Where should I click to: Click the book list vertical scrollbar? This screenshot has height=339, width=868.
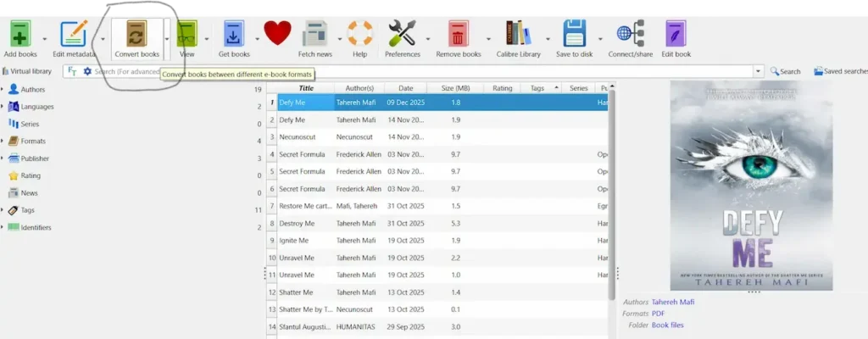[612, 194]
